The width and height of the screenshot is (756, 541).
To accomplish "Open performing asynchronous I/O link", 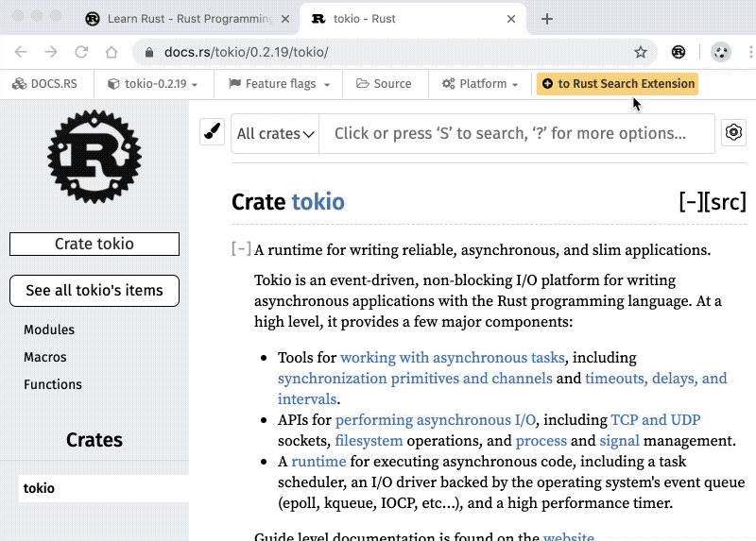I will pos(436,419).
